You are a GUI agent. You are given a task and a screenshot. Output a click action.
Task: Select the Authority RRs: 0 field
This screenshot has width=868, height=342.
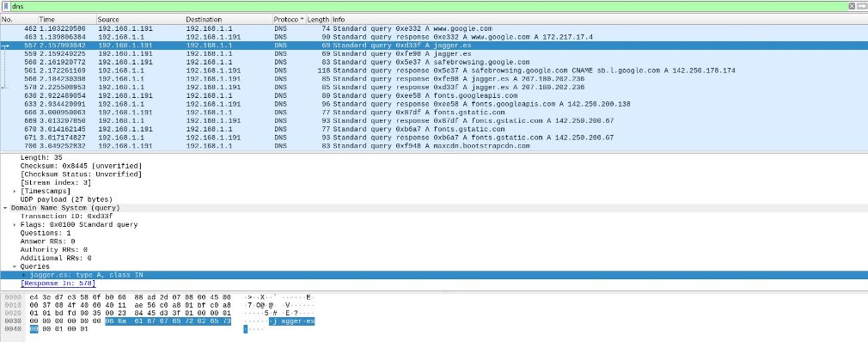click(53, 249)
